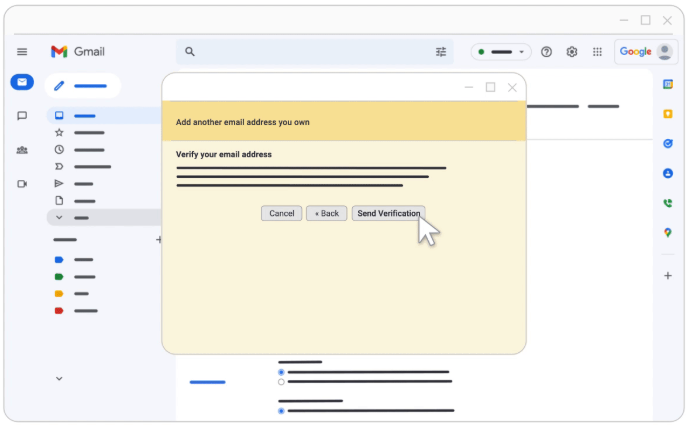Image resolution: width=691 pixels, height=429 pixels.
Task: Select the unselected radio option in settings
Action: click(281, 382)
